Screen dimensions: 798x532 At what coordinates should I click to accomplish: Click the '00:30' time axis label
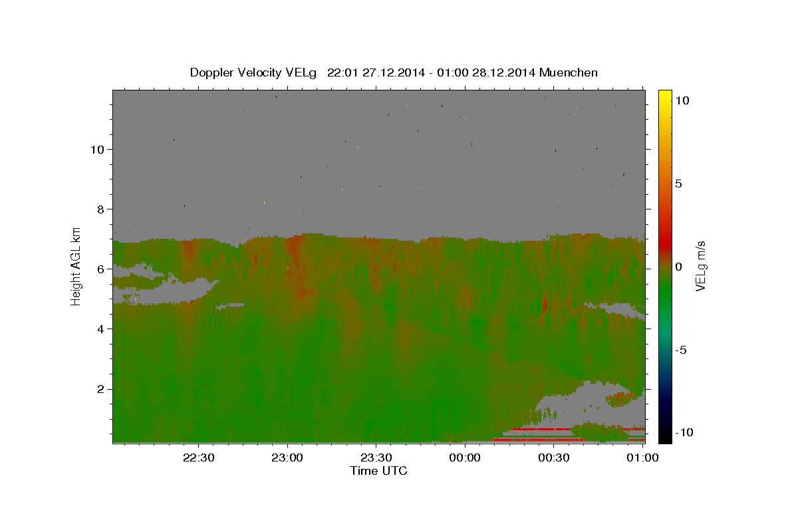pos(553,458)
